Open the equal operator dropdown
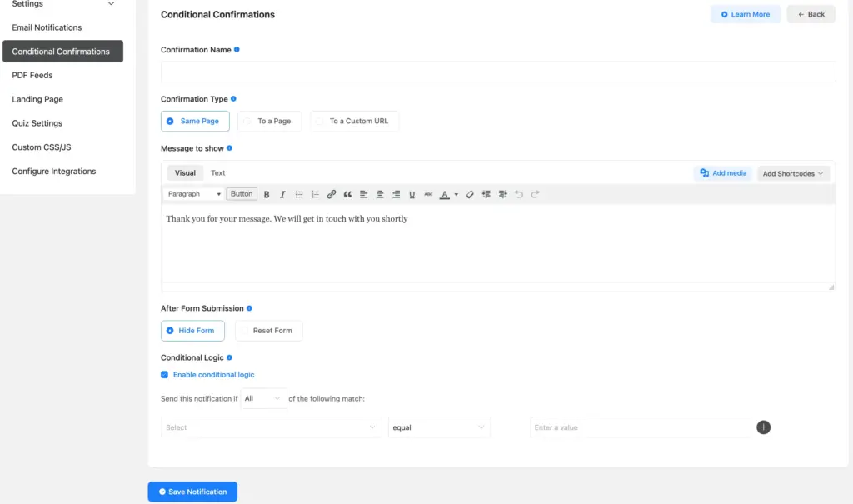Viewport: 853px width, 504px height. tap(439, 427)
